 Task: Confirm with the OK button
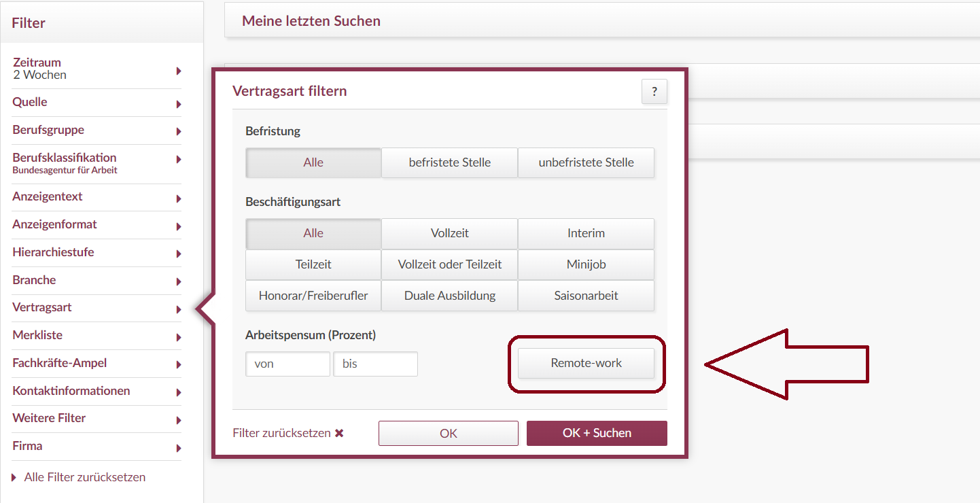(x=449, y=433)
